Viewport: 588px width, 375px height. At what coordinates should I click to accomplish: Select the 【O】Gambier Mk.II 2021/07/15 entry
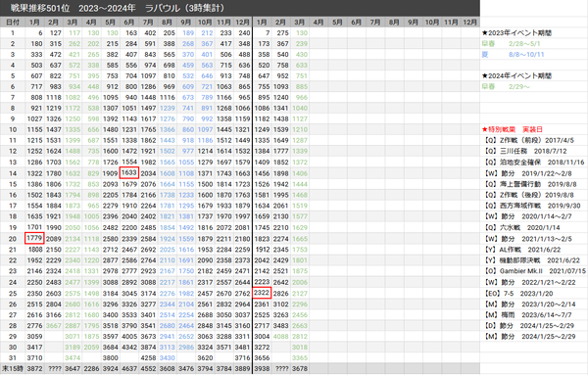(534, 271)
